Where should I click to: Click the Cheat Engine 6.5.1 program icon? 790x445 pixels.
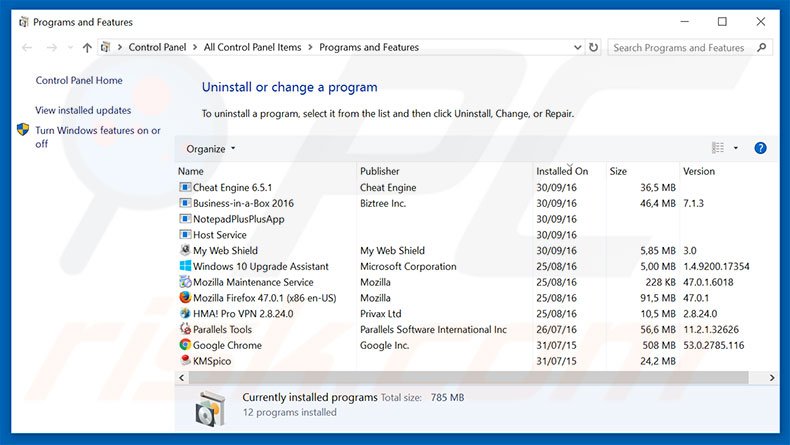click(185, 187)
